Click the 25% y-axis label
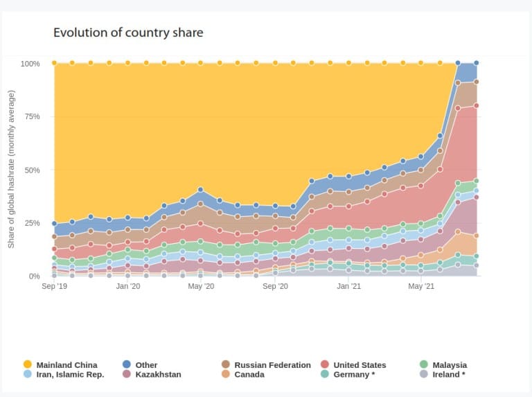 pos(33,223)
